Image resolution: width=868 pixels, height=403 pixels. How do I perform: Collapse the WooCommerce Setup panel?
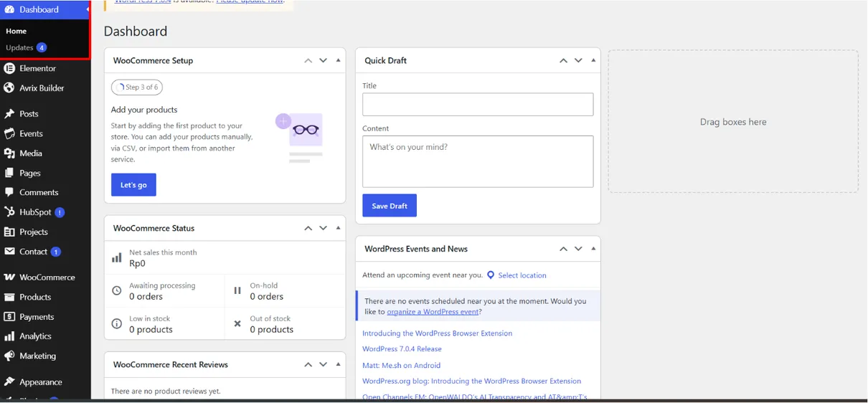(338, 60)
